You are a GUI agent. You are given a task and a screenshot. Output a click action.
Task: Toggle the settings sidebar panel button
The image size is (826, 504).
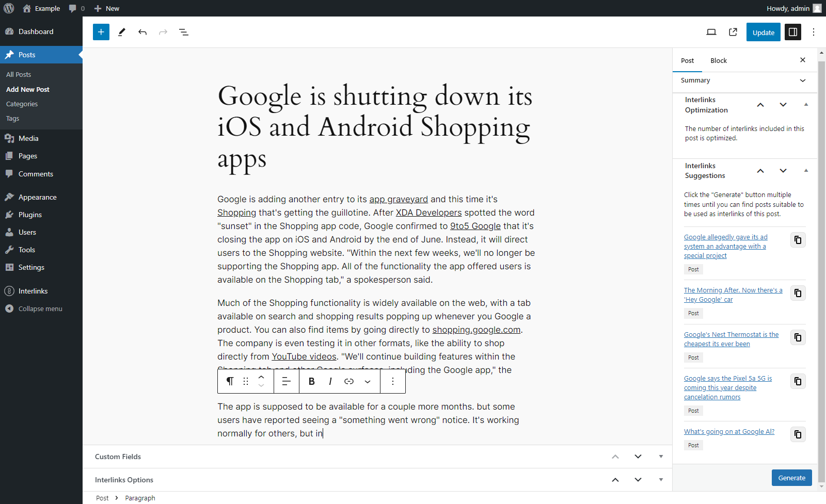click(x=793, y=32)
